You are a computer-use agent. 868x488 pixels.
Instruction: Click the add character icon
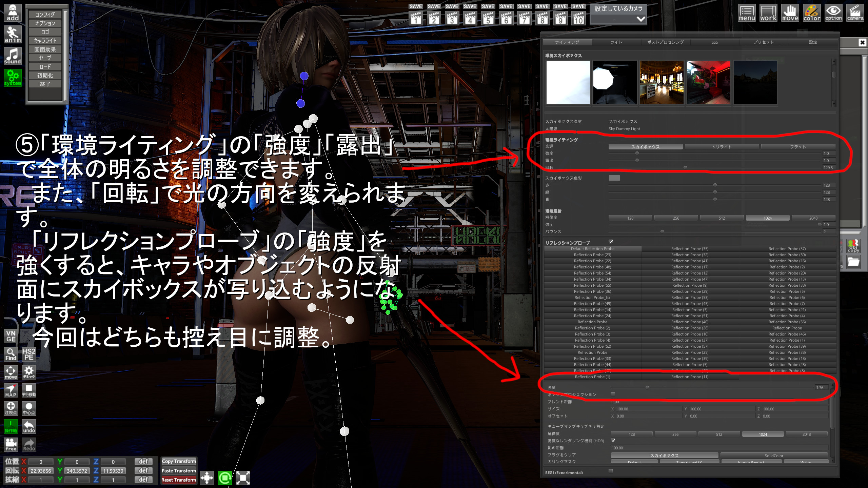click(x=13, y=13)
